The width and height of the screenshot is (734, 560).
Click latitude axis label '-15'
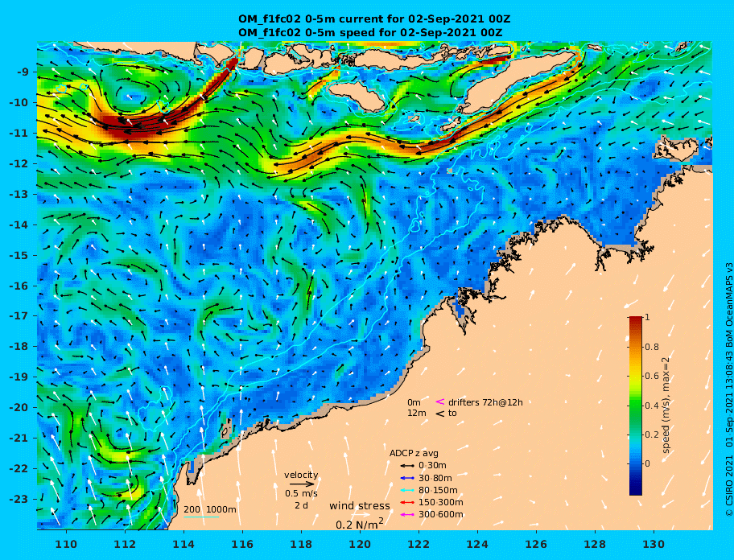point(19,255)
